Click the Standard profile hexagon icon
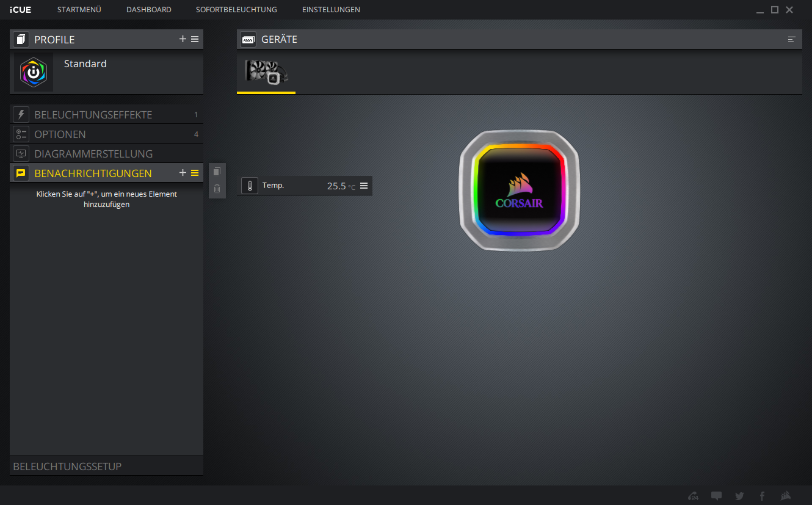Screen dimensions: 812x505 (34, 72)
